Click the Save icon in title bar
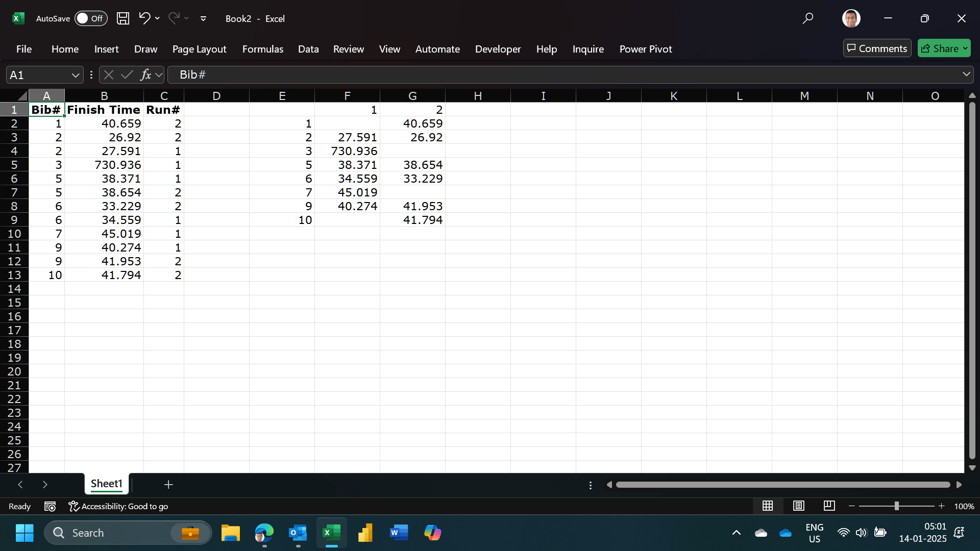The image size is (980, 551). [123, 18]
